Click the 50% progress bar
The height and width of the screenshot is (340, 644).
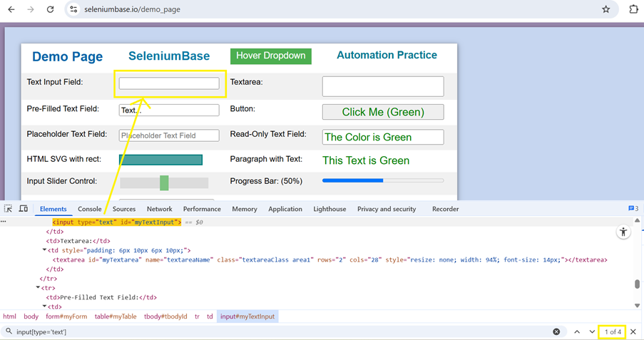383,180
